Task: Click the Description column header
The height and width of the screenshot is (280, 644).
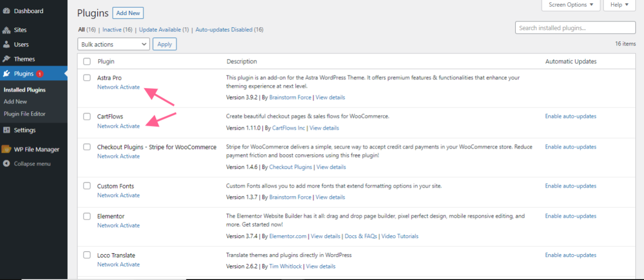Action: point(241,62)
